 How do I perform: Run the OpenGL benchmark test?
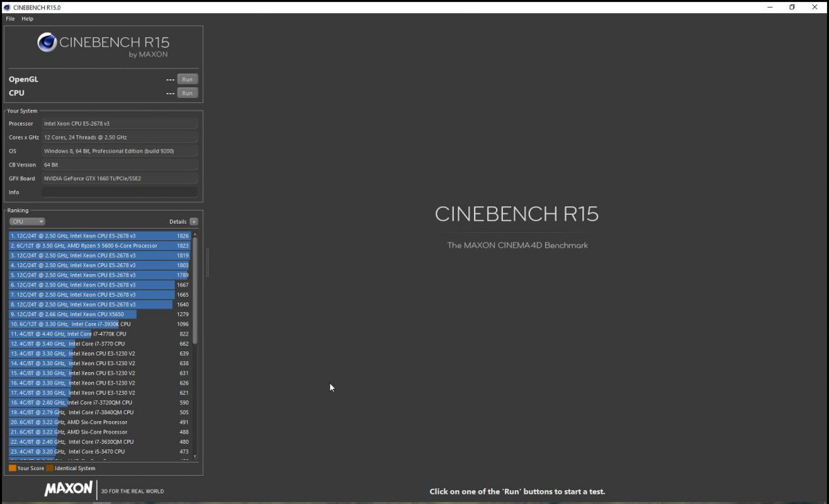(187, 79)
